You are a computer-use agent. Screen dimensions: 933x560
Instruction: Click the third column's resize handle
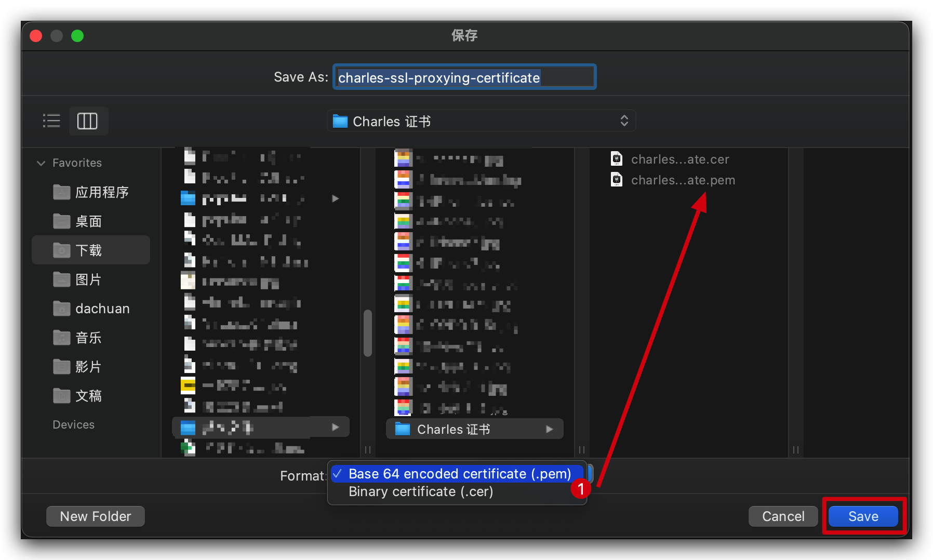coord(796,450)
